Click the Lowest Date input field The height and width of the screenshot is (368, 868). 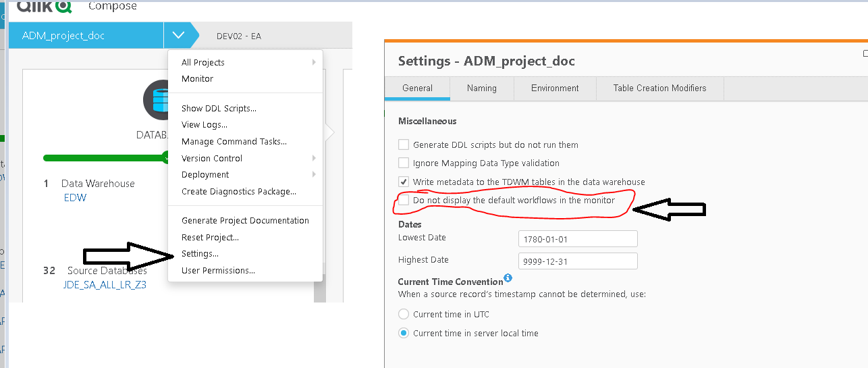[x=578, y=239]
